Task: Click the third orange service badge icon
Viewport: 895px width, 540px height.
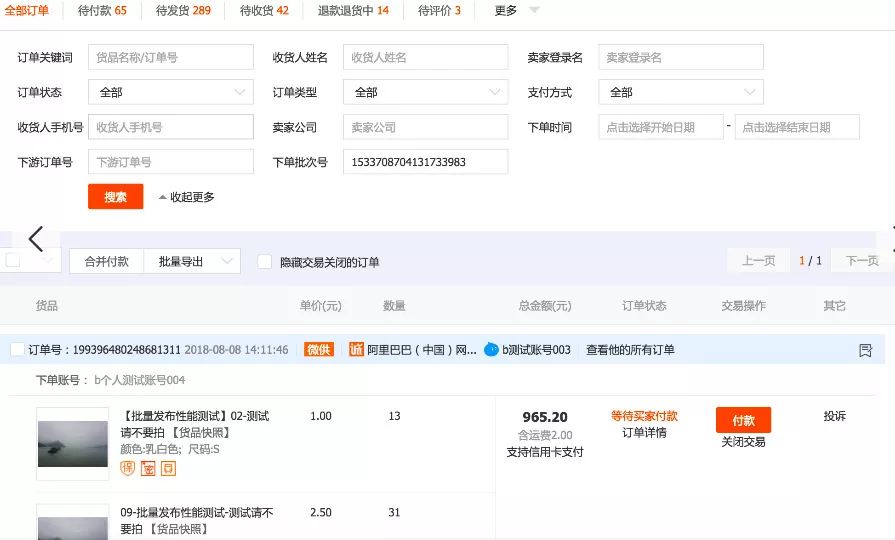Action: (x=168, y=469)
